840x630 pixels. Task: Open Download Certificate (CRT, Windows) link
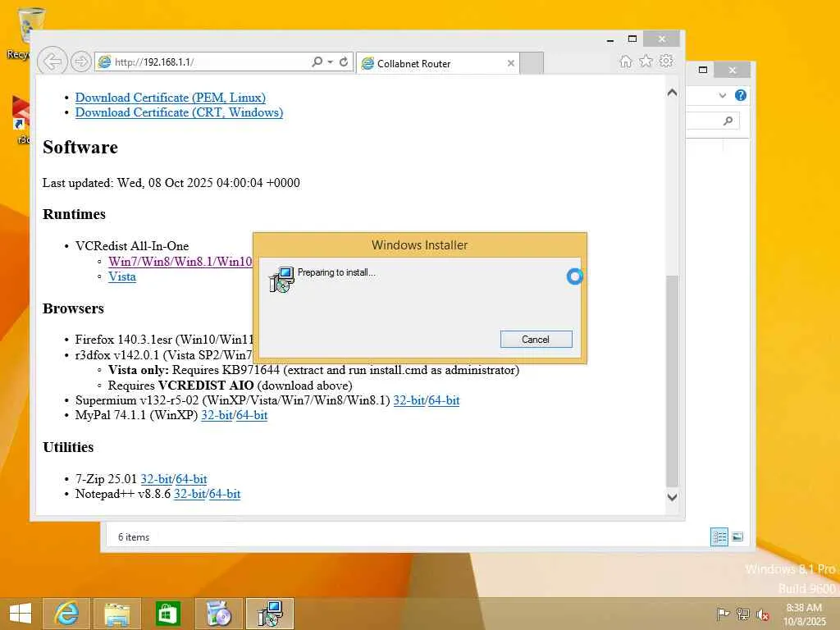click(x=179, y=112)
